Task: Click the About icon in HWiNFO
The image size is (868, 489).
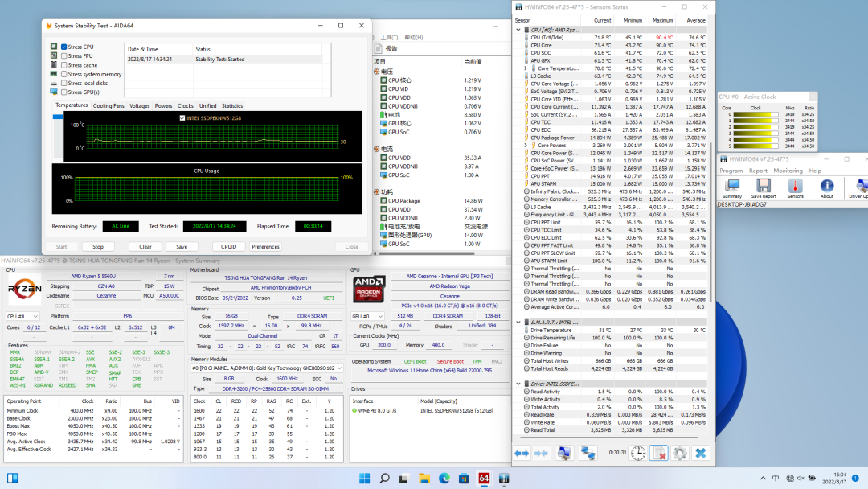Action: (827, 187)
